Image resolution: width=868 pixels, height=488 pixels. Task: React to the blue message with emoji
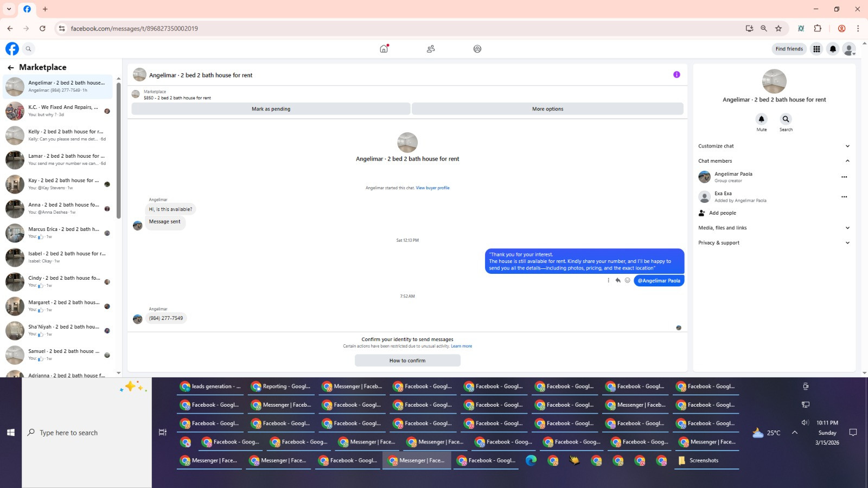(628, 280)
